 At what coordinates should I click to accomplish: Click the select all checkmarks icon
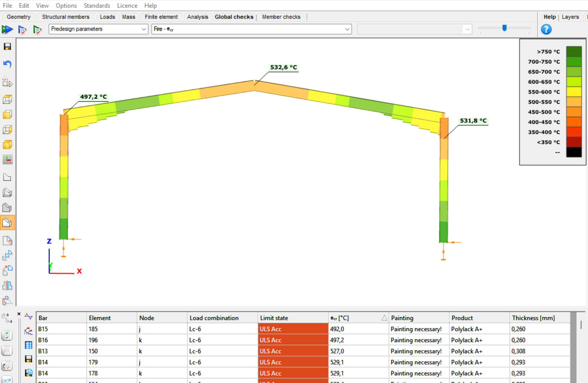[7, 335]
